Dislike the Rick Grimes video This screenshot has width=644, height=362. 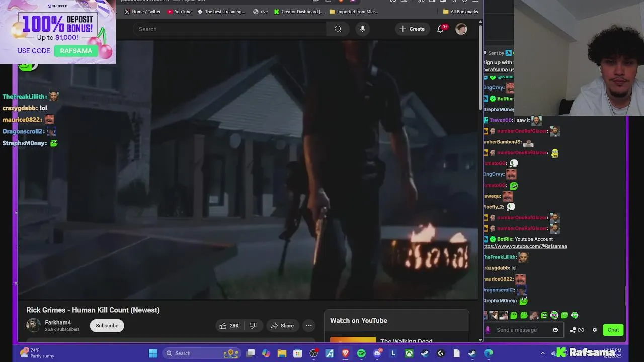[x=253, y=326]
